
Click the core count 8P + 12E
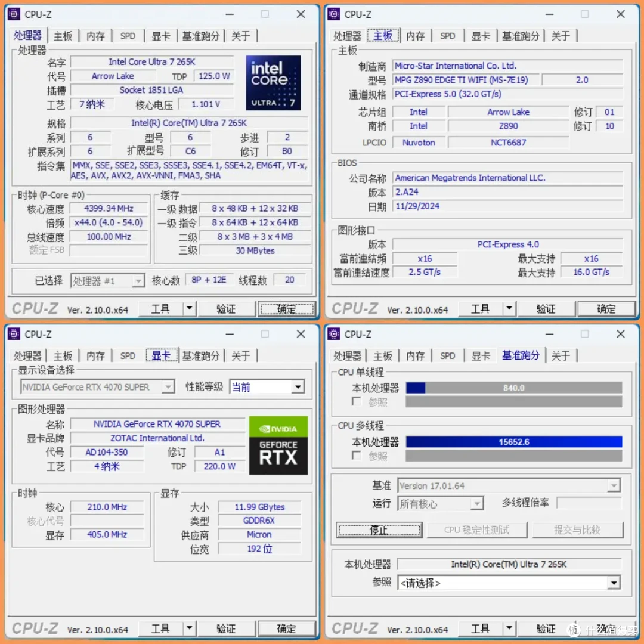click(209, 280)
